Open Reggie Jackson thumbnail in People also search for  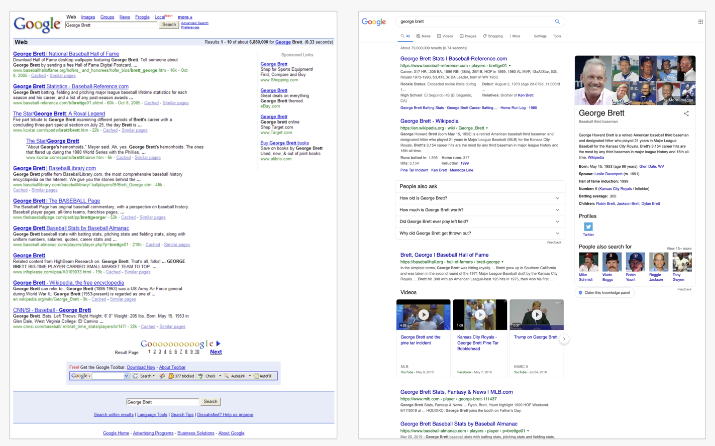click(x=658, y=262)
